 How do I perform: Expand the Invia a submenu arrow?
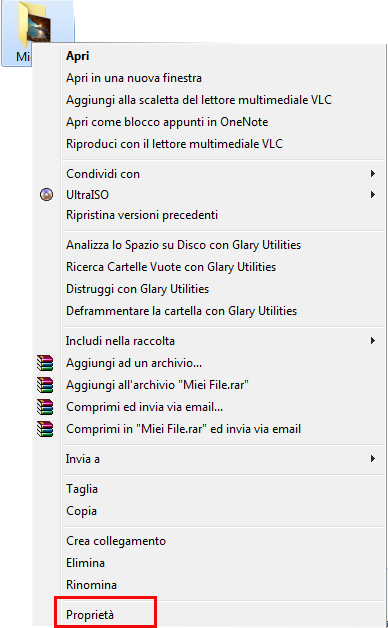pyautogui.click(x=373, y=459)
